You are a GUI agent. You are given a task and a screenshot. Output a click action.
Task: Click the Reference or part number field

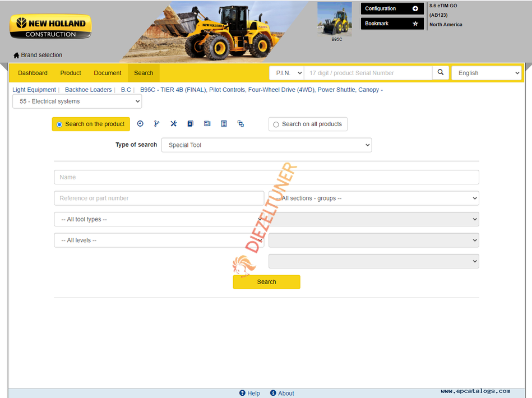[159, 198]
